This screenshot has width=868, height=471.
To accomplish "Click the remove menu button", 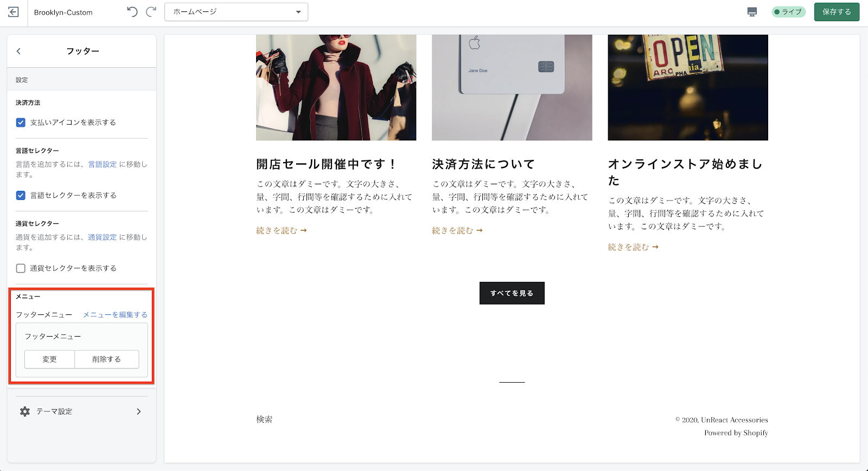I will point(106,359).
